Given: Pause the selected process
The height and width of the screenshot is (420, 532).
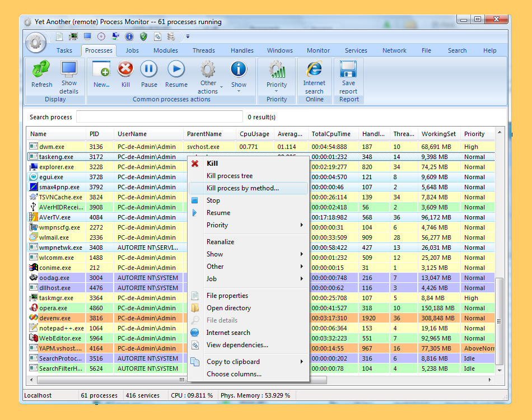Looking at the screenshot, I should coord(149,74).
